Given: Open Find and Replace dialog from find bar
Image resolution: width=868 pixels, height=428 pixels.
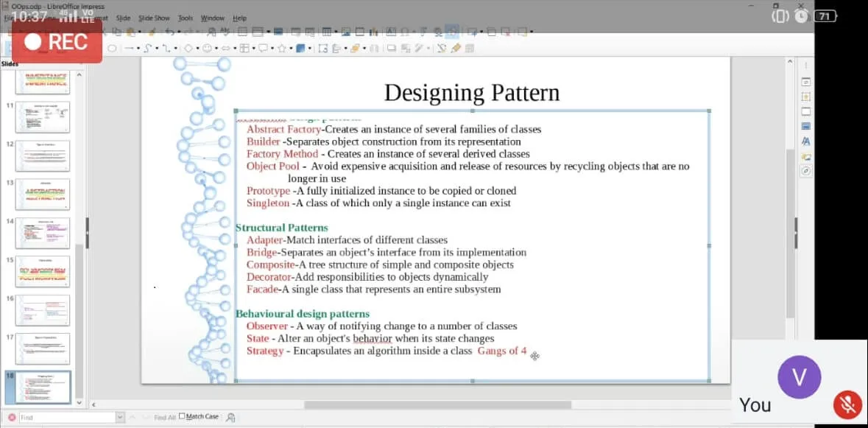Looking at the screenshot, I should coord(231,417).
